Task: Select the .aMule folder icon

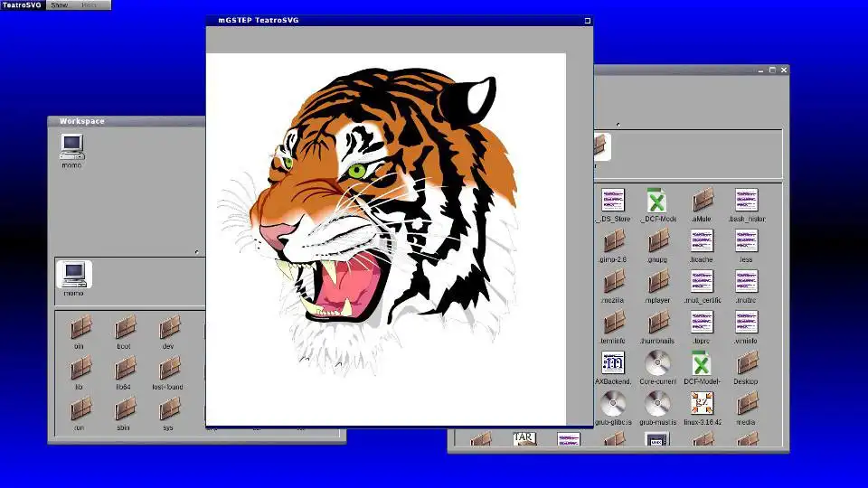Action: click(702, 201)
